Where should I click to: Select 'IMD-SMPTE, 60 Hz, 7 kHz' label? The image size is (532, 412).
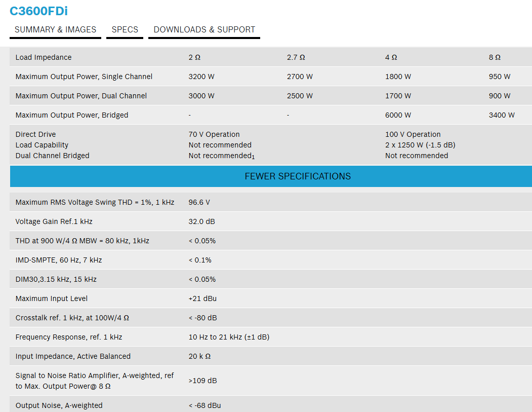pos(59,260)
